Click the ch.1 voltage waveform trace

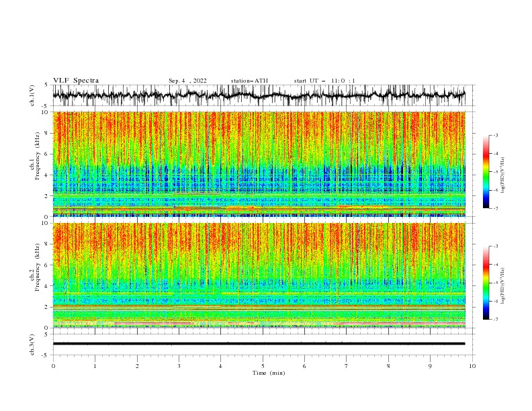(259, 95)
